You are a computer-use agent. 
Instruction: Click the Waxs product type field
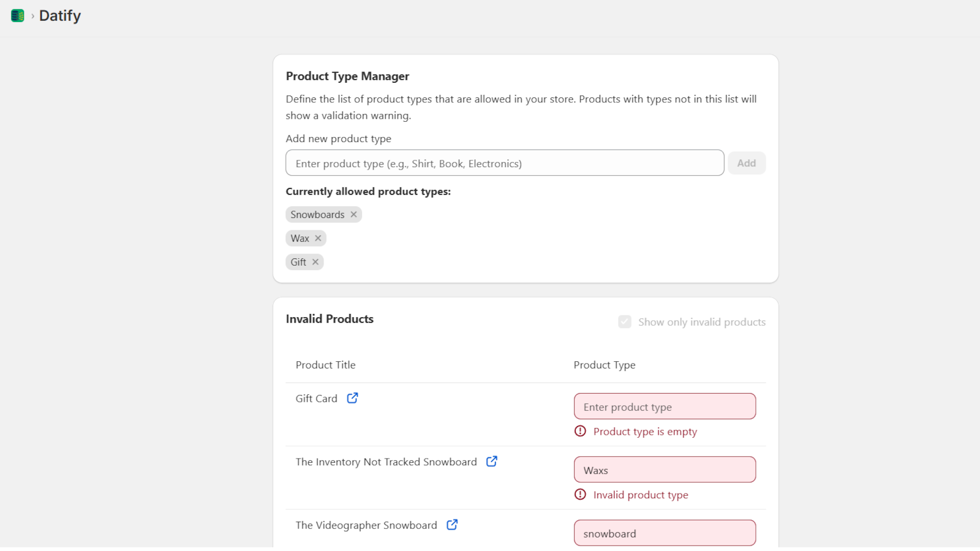pyautogui.click(x=665, y=469)
